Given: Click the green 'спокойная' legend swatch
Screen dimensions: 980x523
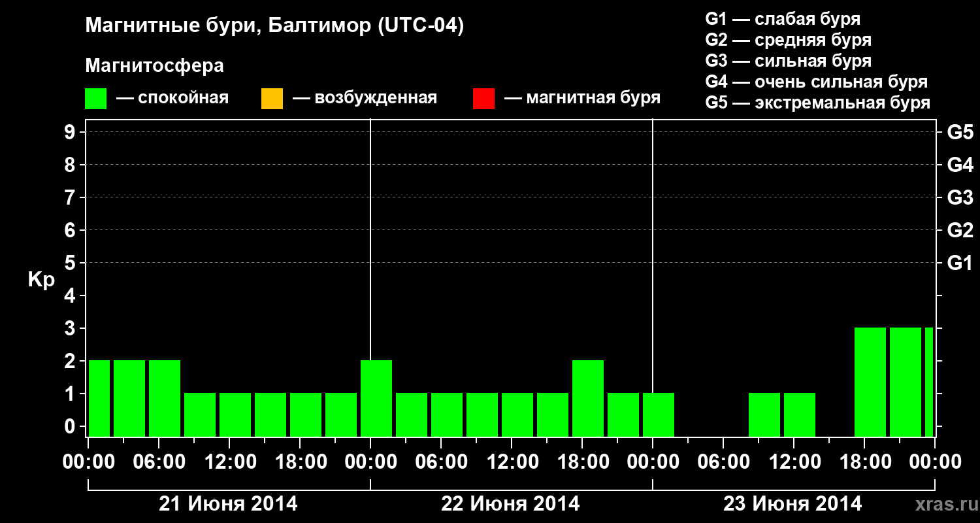Looking at the screenshot, I should pos(96,99).
